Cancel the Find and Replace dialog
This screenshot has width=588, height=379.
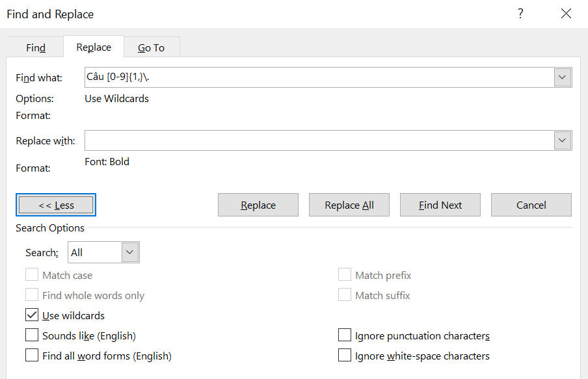[531, 205]
